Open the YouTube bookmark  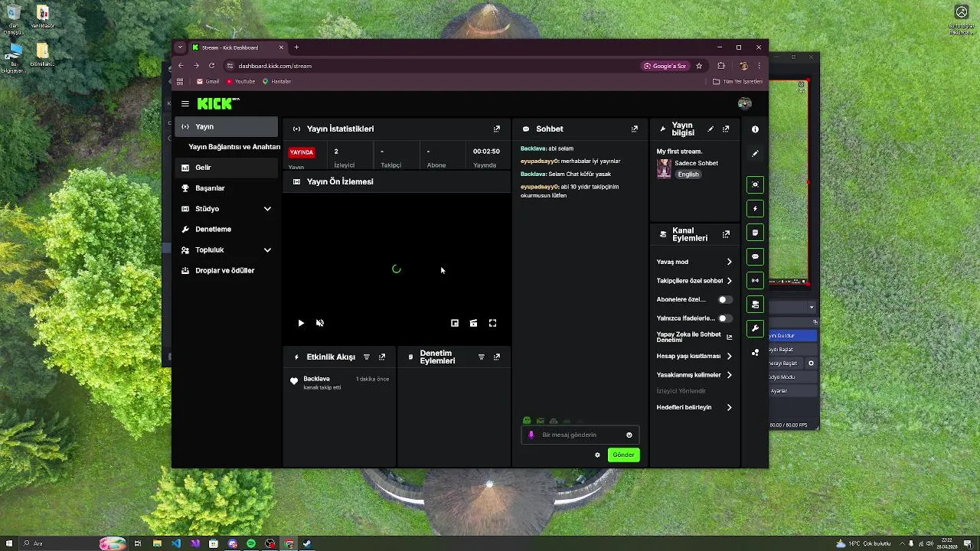241,81
